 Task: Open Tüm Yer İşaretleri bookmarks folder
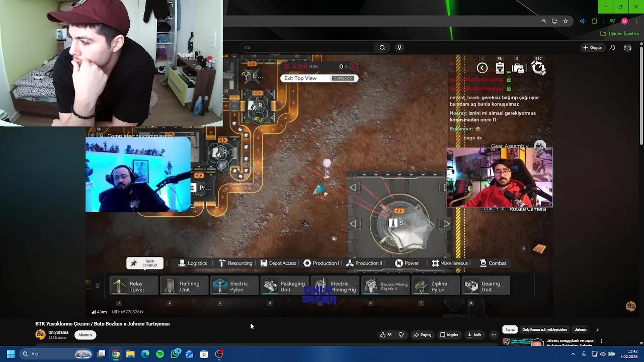[620, 34]
